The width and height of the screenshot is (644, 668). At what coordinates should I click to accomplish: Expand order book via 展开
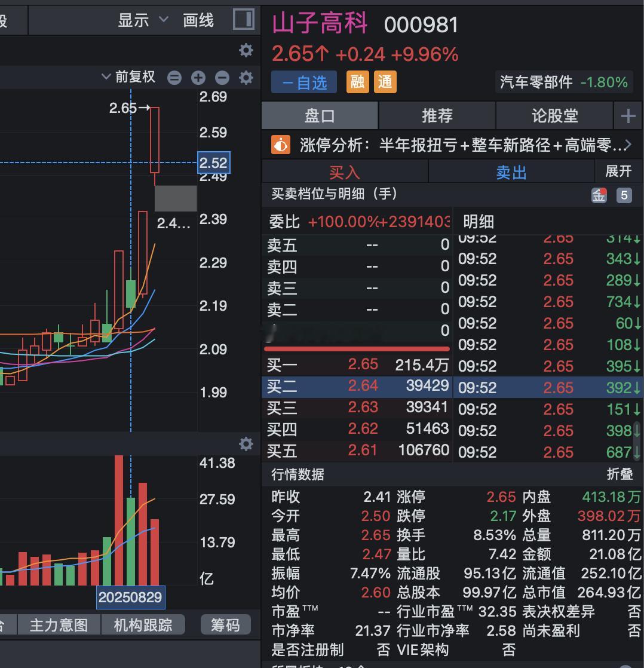618,171
